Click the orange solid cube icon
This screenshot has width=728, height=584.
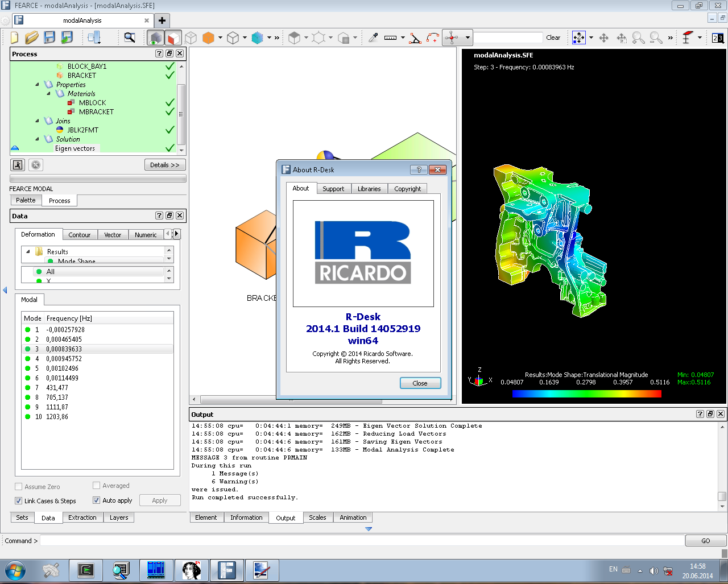[x=208, y=38]
